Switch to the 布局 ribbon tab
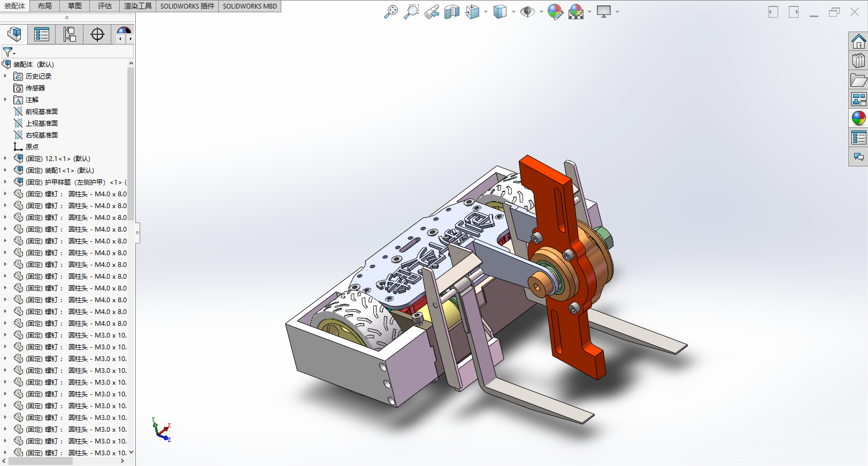The height and width of the screenshot is (466, 868). [x=45, y=6]
